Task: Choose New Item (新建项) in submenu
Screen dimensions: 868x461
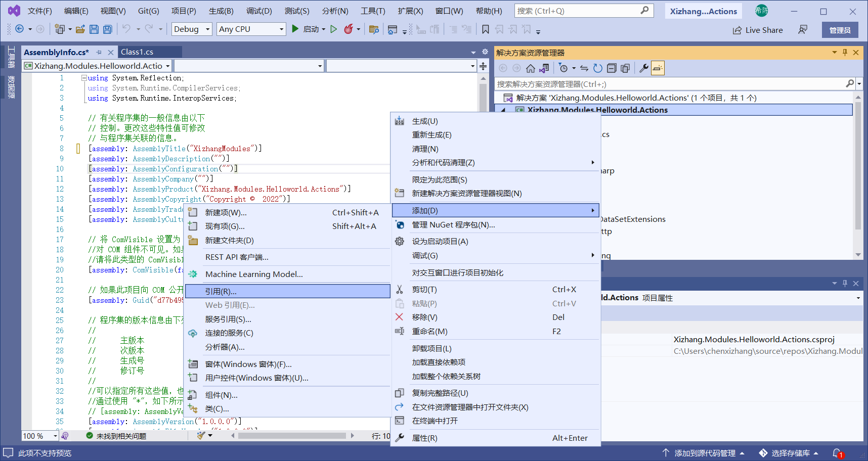Action: click(288, 213)
